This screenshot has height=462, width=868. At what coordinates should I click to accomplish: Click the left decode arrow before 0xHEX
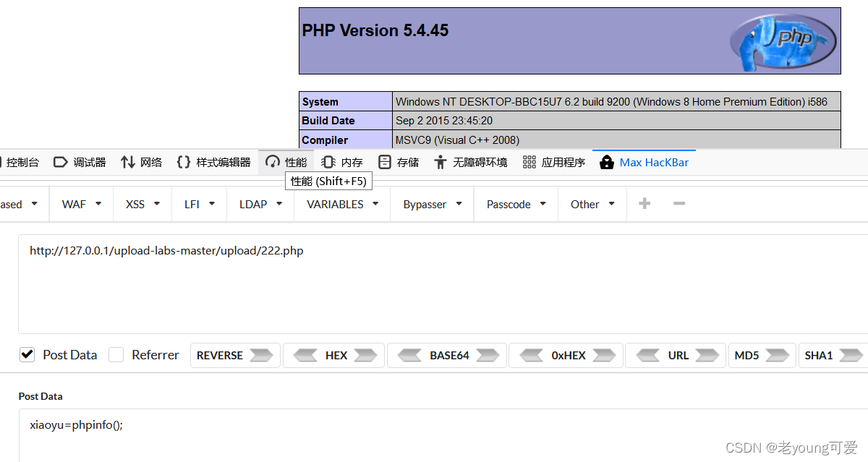click(x=531, y=355)
